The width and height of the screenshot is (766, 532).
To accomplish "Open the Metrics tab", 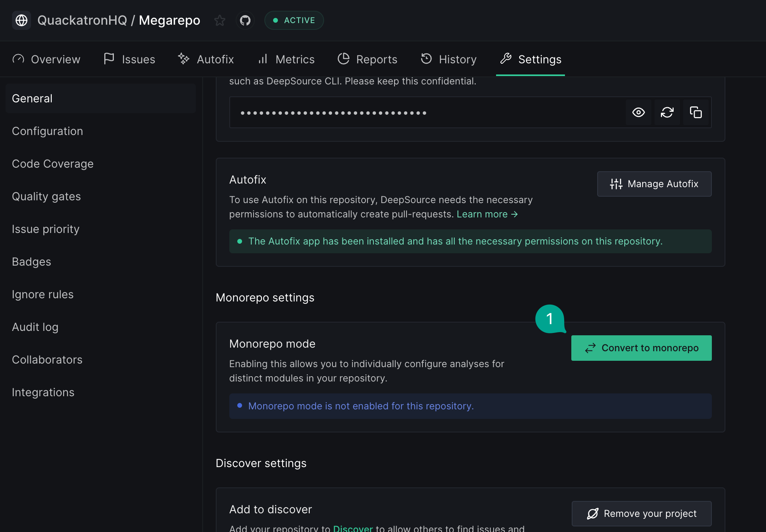I will tap(286, 59).
